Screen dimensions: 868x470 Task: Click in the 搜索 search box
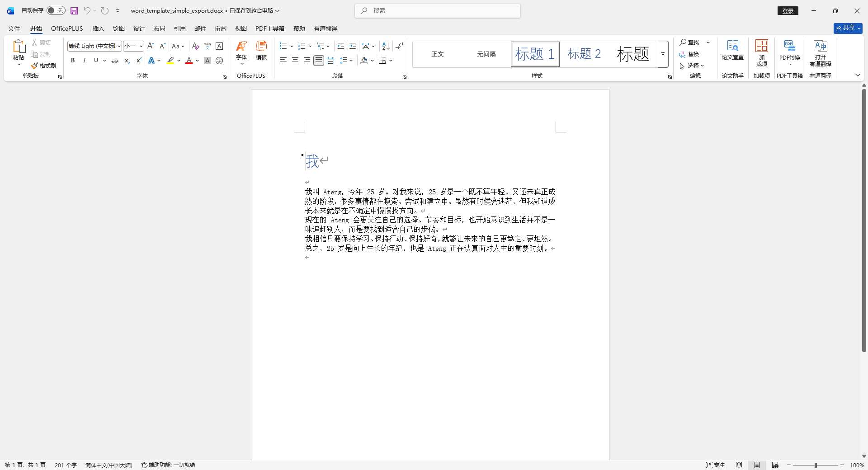click(x=438, y=11)
